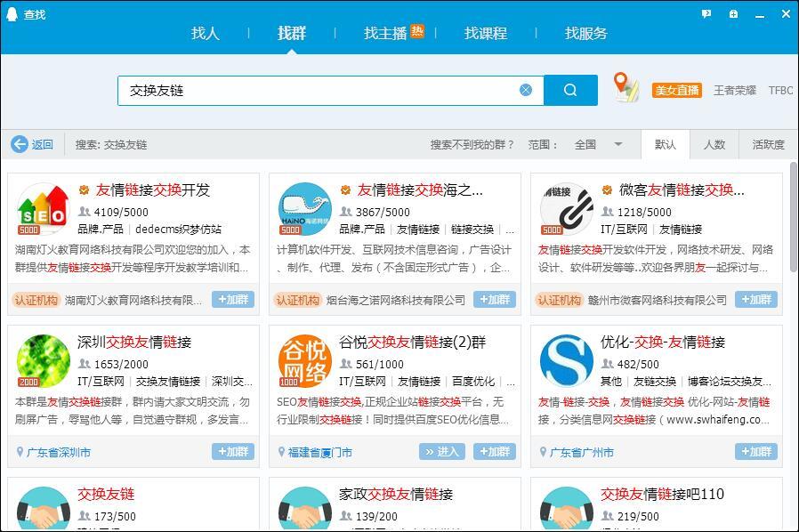
Task: Click the QQ logo beside 查找
Action: (11, 13)
